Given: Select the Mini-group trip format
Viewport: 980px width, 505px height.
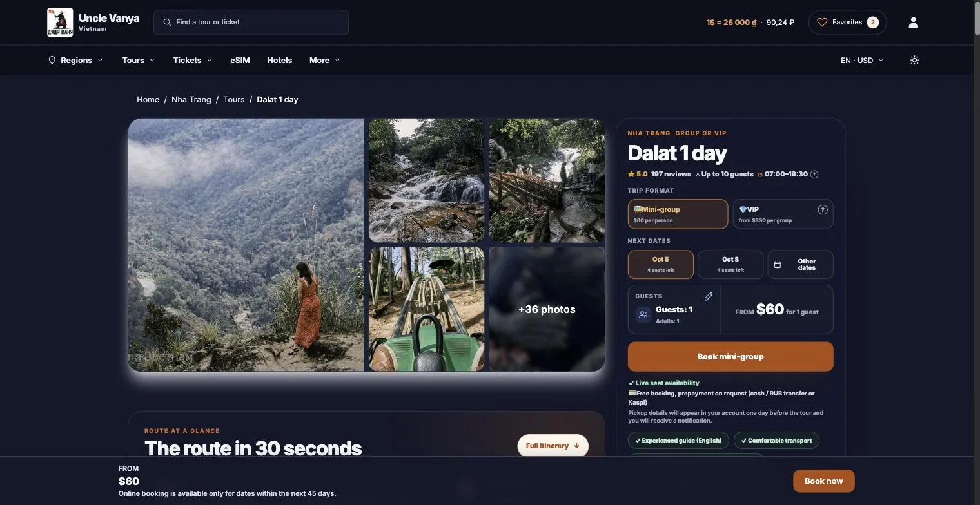Looking at the screenshot, I should pos(678,214).
